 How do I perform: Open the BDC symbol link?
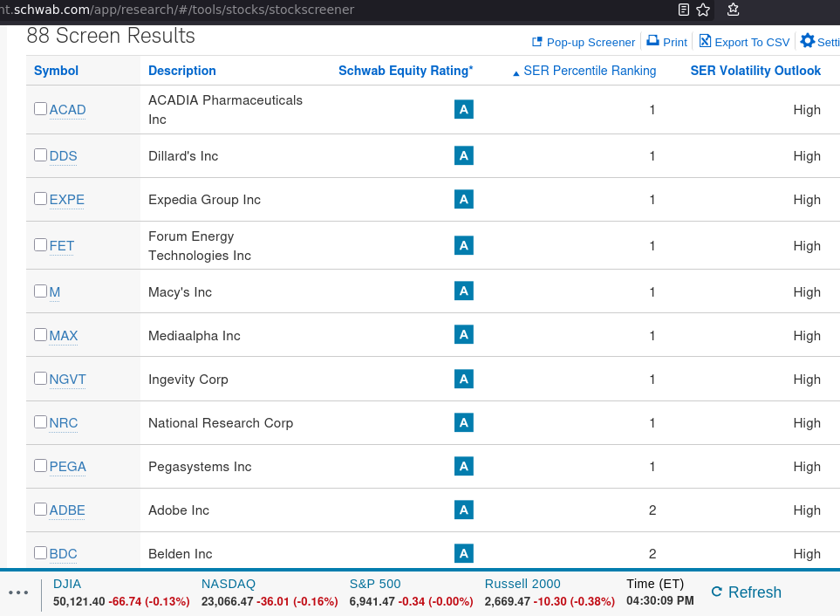click(63, 554)
